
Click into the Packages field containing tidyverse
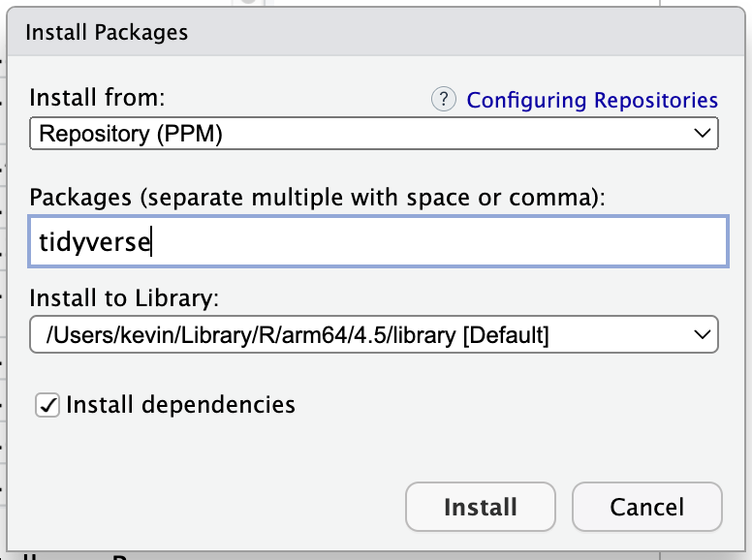tap(378, 241)
